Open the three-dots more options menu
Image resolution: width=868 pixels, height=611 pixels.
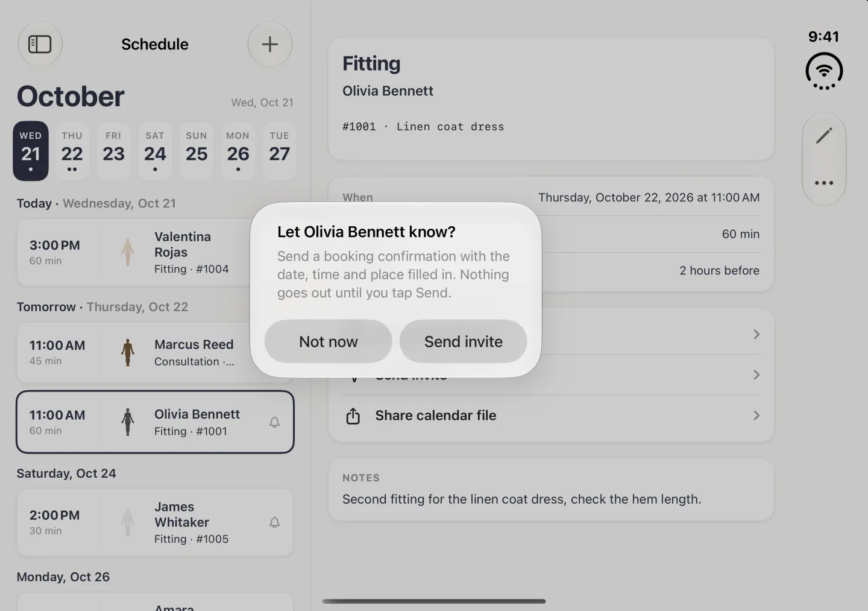824,183
